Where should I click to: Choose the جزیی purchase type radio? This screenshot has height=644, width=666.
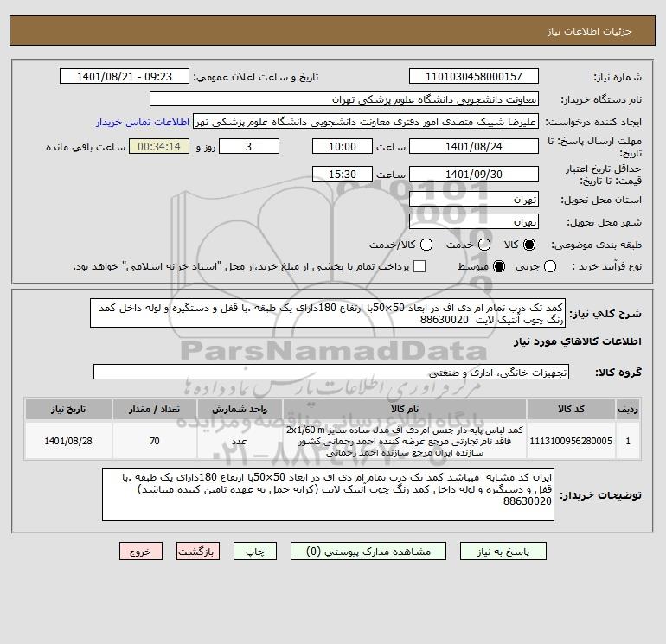pyautogui.click(x=550, y=266)
